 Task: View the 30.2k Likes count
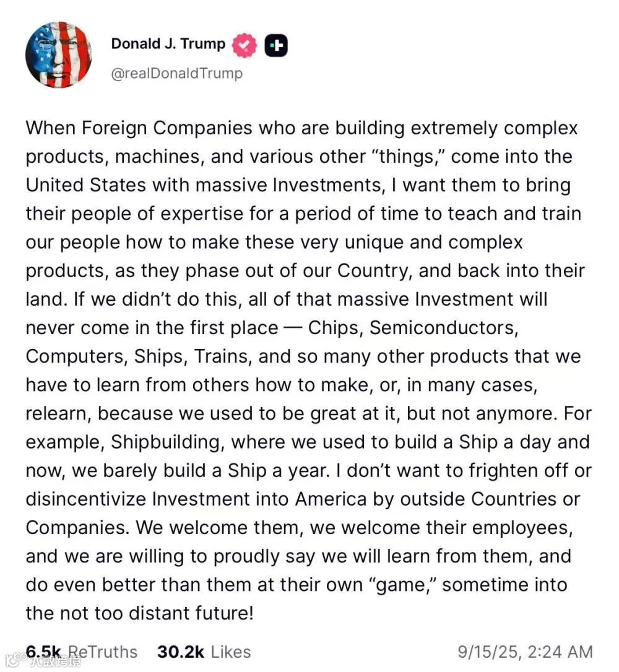pyautogui.click(x=204, y=652)
